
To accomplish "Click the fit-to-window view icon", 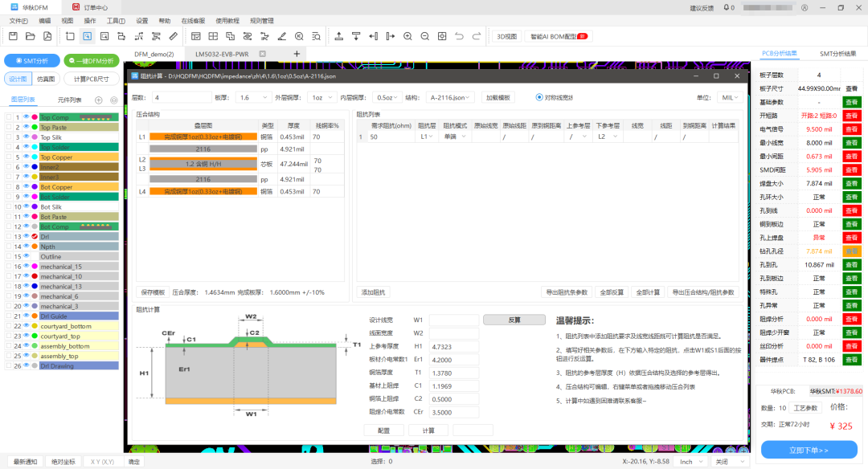I will pyautogui.click(x=442, y=36).
